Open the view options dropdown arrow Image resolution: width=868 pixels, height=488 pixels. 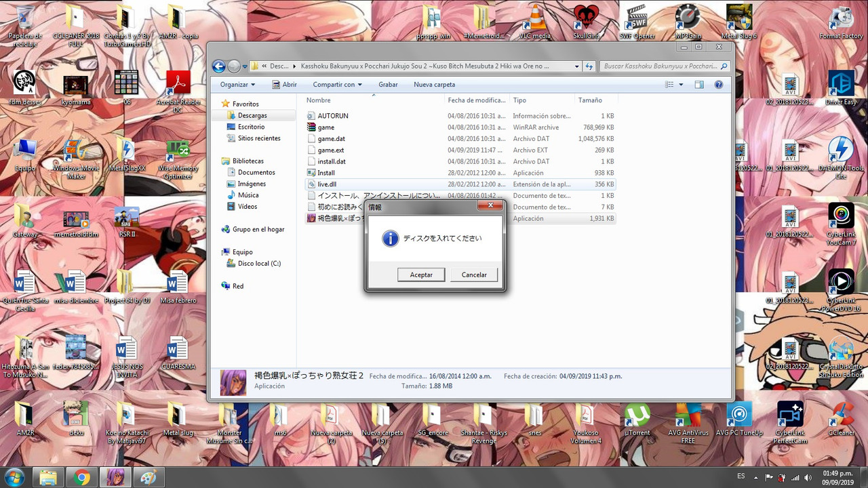[681, 85]
